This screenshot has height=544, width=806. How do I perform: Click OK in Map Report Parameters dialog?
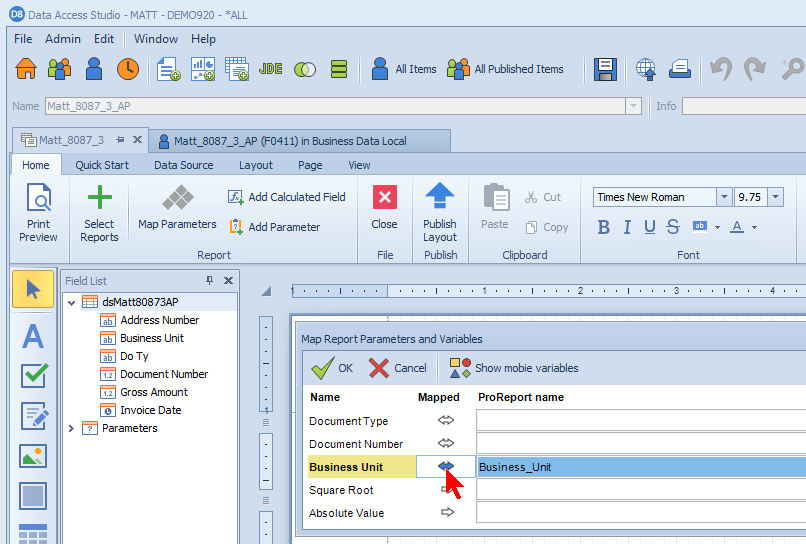coord(332,368)
